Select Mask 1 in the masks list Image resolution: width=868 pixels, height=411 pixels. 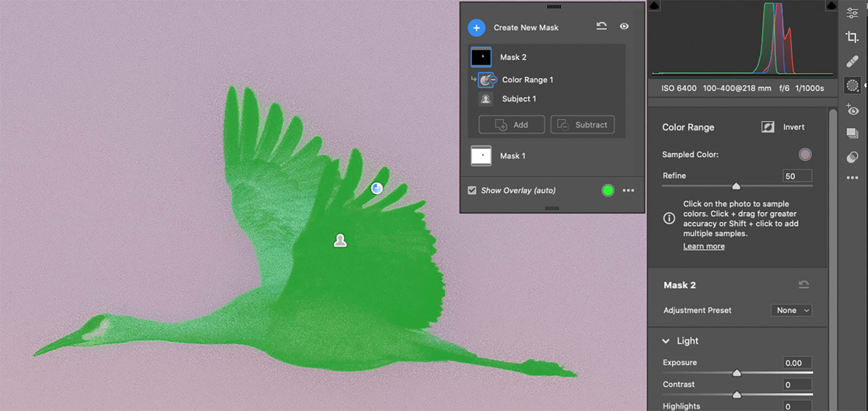(x=512, y=156)
